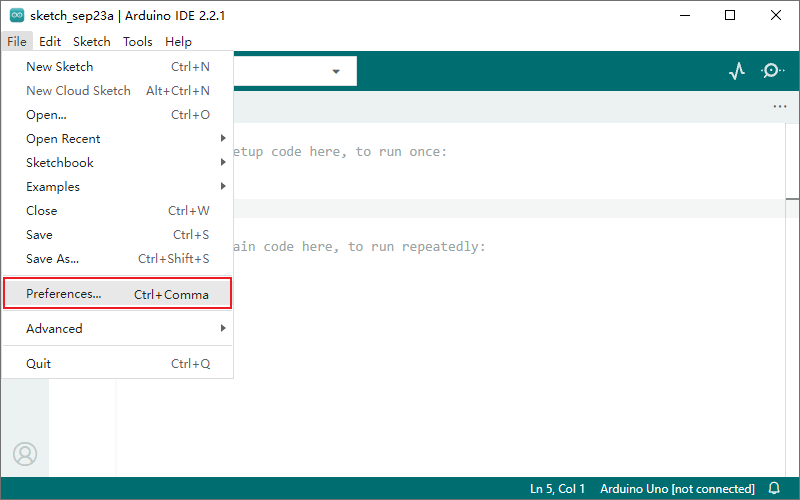
Task: Open the Serial Plotter icon
Action: tap(737, 71)
